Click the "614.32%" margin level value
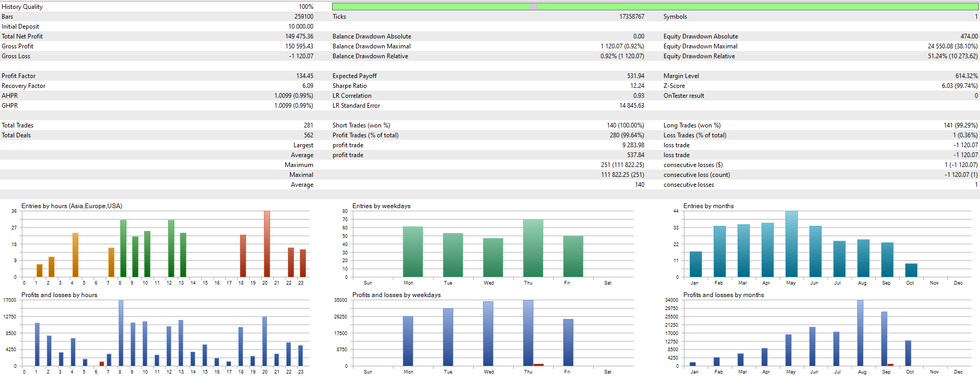This screenshot has height=385, width=980. click(x=967, y=76)
